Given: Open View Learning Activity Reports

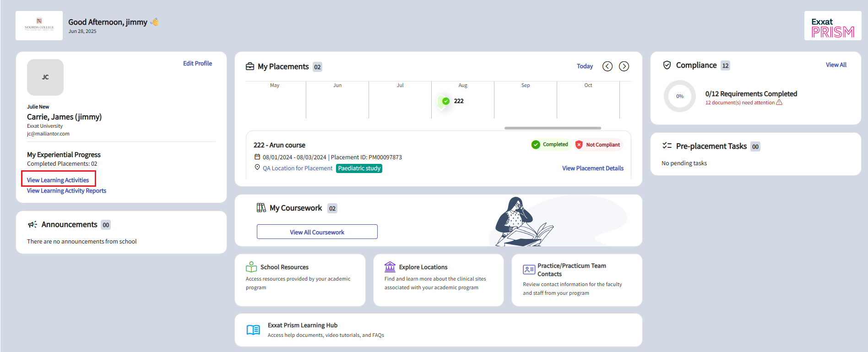Looking at the screenshot, I should tap(66, 191).
